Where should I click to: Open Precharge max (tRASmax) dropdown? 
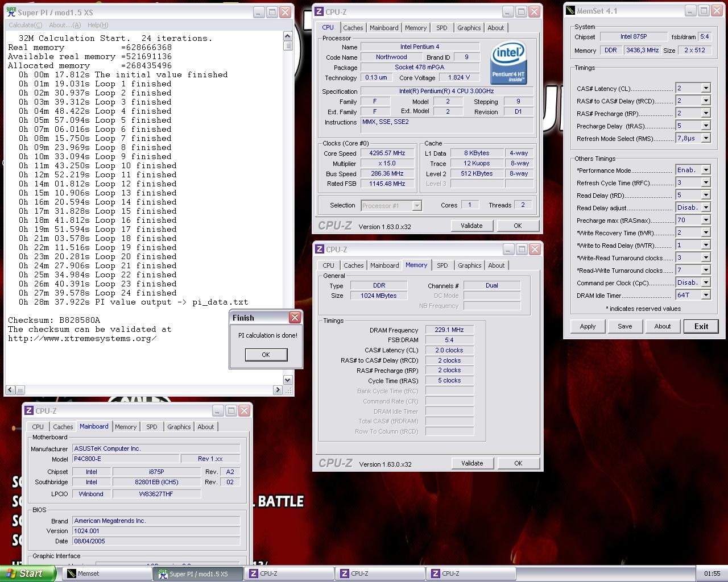coord(705,220)
